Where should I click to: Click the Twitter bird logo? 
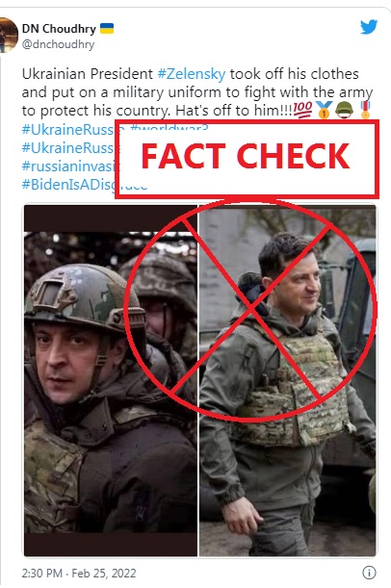click(369, 27)
